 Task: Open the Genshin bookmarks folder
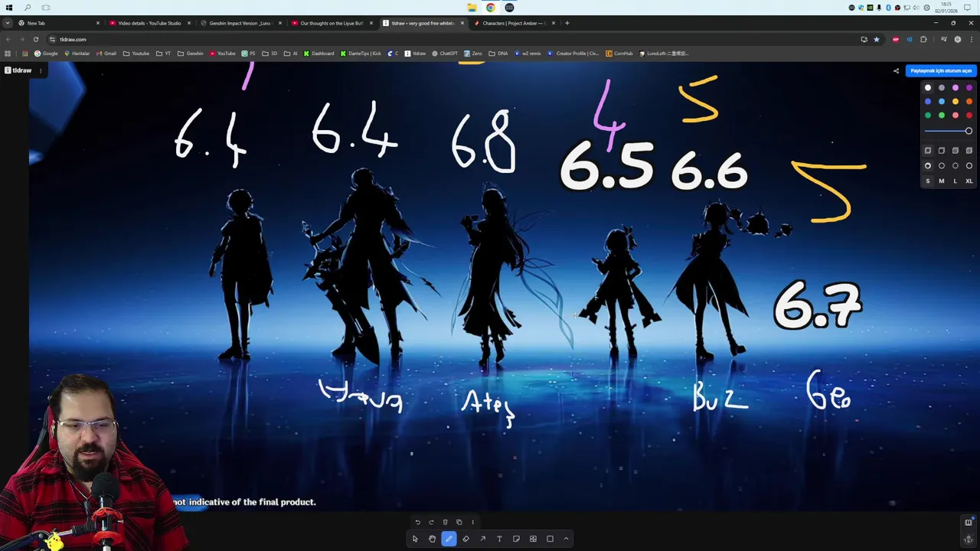pyautogui.click(x=191, y=54)
